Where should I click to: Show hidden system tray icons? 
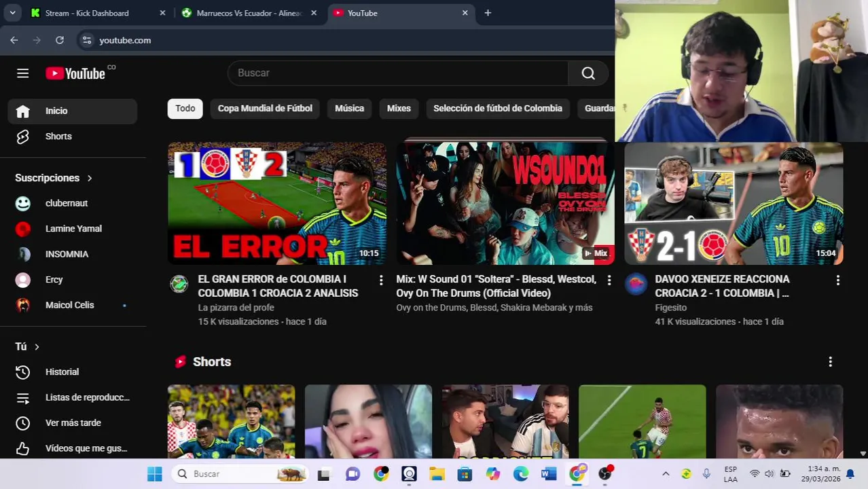[666, 474]
